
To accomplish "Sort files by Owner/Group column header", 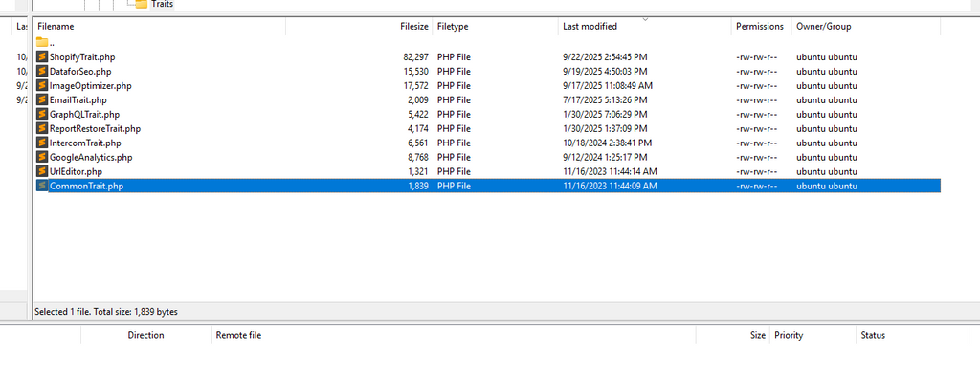I will pyautogui.click(x=865, y=26).
